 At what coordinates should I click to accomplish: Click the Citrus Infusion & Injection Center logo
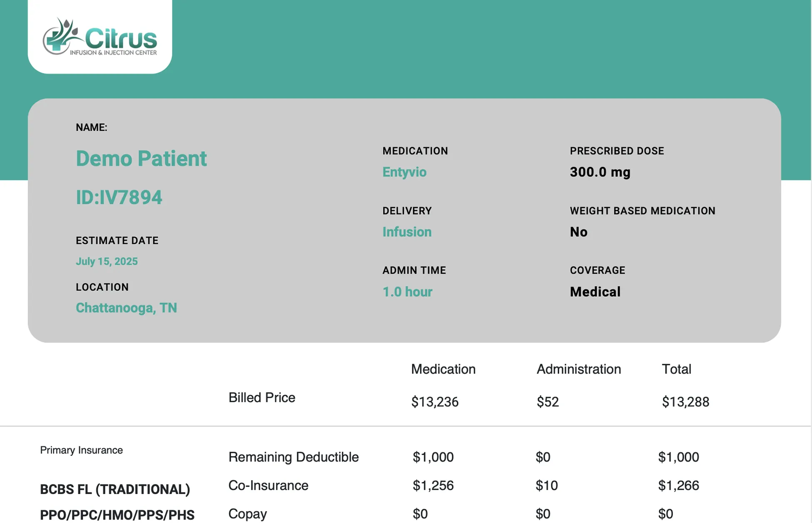point(100,37)
